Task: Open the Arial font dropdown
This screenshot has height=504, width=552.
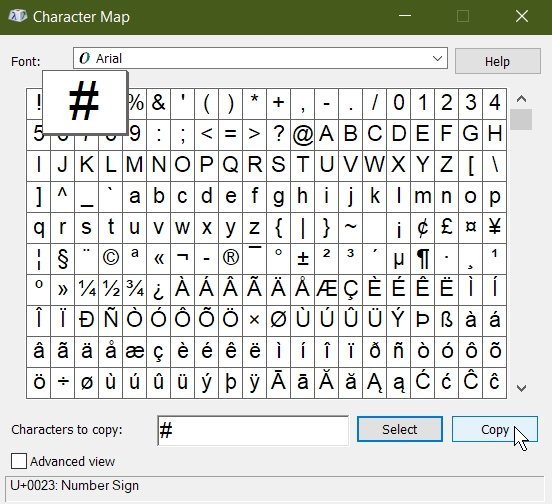Action: pos(260,58)
